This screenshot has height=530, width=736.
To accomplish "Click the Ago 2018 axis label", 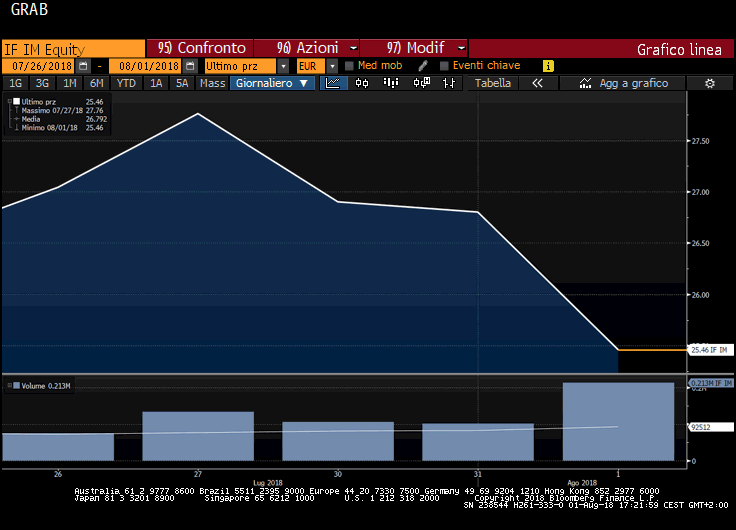I will tap(582, 483).
